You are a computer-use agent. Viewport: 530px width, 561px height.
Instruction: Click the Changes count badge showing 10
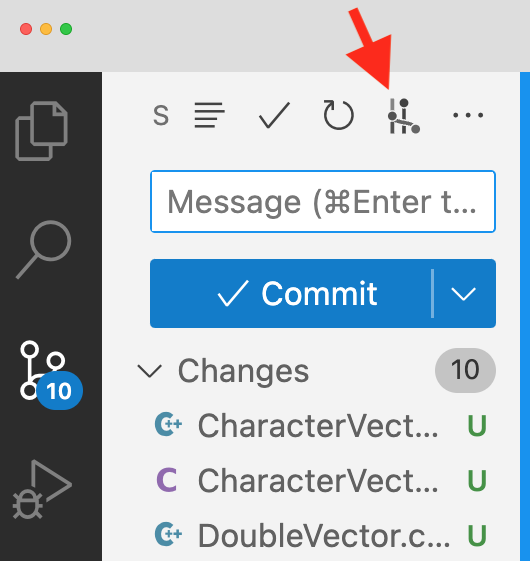pyautogui.click(x=465, y=370)
